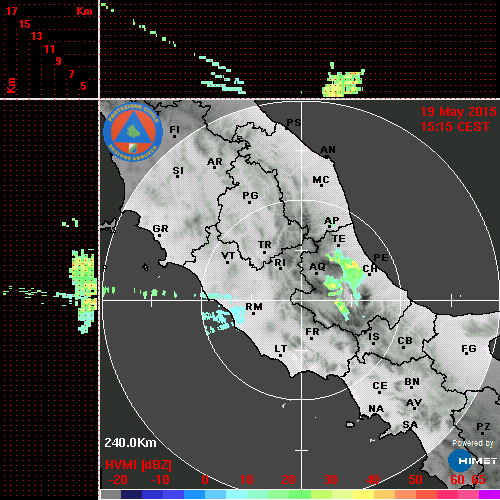Image resolution: width=500 pixels, height=500 pixels.
Task: Click the AQ city marker on the map
Action: (x=317, y=267)
